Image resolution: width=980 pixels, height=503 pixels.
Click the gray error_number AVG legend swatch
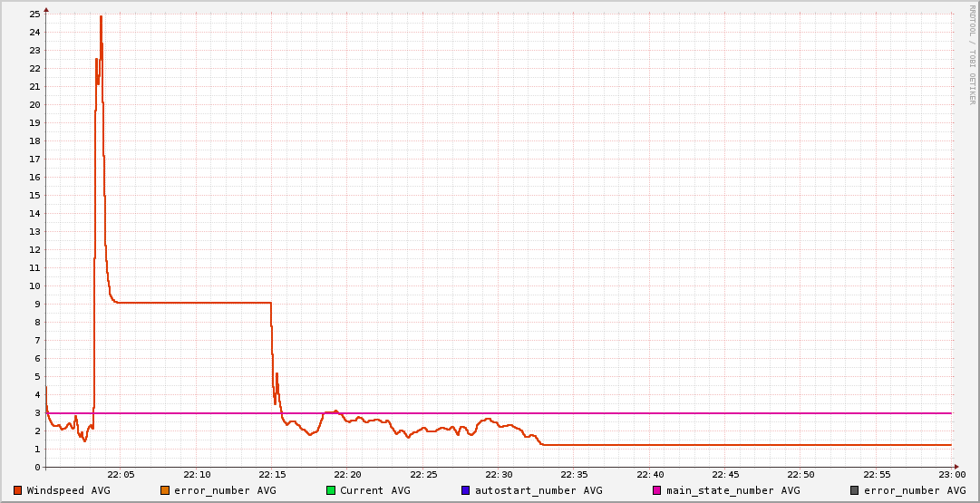pyautogui.click(x=855, y=490)
